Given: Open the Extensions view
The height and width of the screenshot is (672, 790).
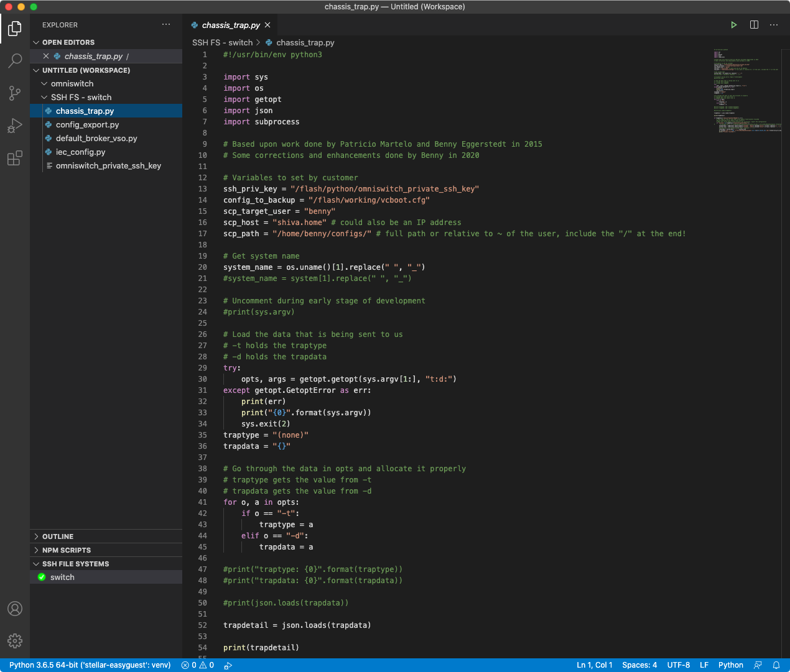Looking at the screenshot, I should (x=15, y=159).
